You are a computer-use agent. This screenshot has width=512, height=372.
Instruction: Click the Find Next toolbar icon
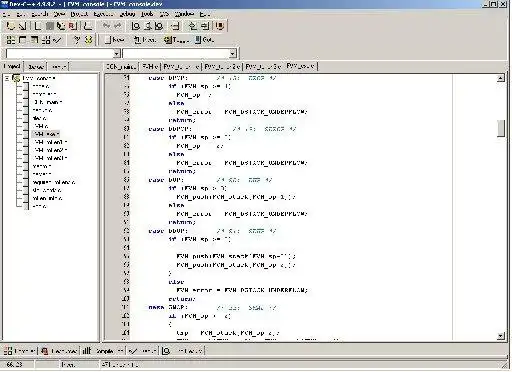click(x=159, y=26)
